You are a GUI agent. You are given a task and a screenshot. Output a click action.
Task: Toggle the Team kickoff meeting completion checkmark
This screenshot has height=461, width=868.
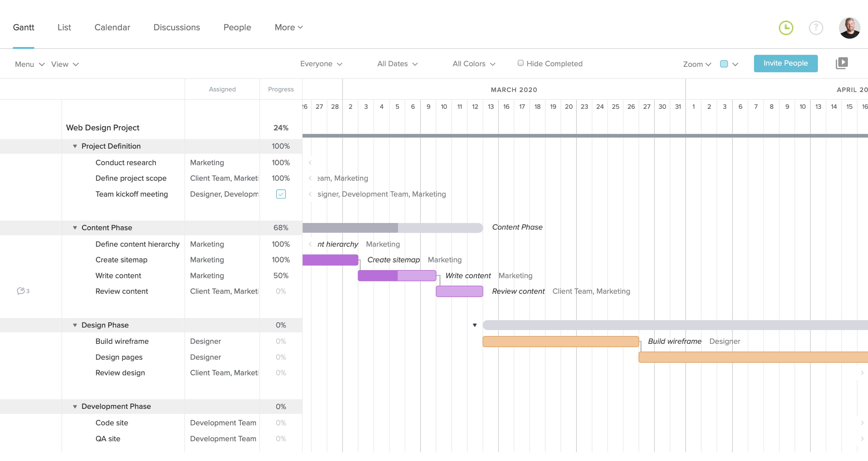coord(281,194)
